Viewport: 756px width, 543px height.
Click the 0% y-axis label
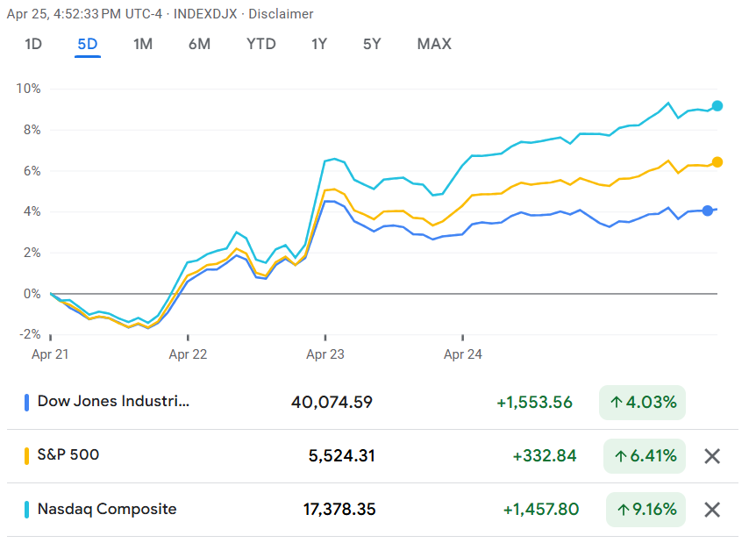[x=32, y=293]
